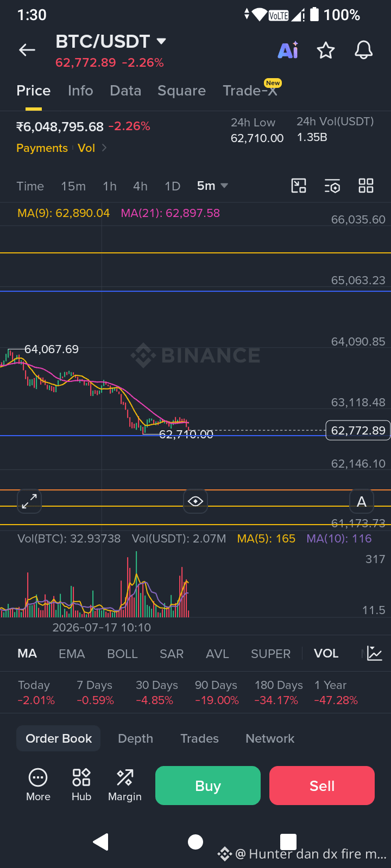Select the Time chart interval
391x868 pixels.
30,186
